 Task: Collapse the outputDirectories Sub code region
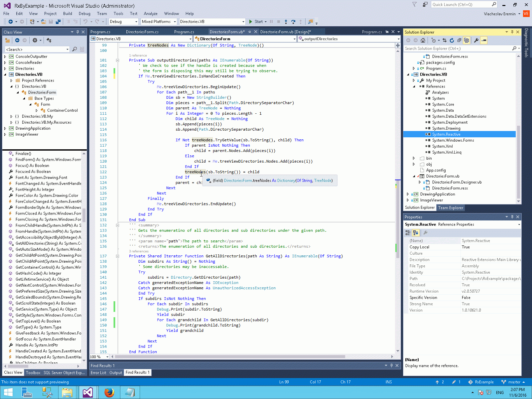coord(117,60)
